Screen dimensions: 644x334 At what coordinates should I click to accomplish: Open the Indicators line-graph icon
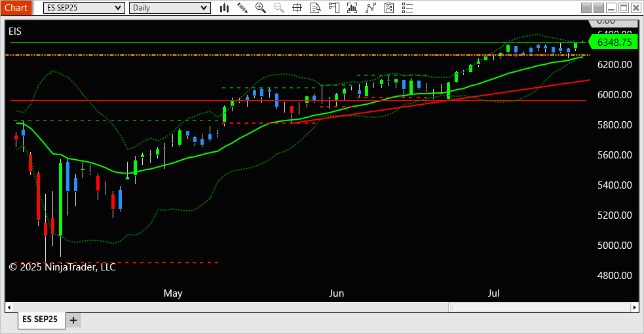point(370,8)
